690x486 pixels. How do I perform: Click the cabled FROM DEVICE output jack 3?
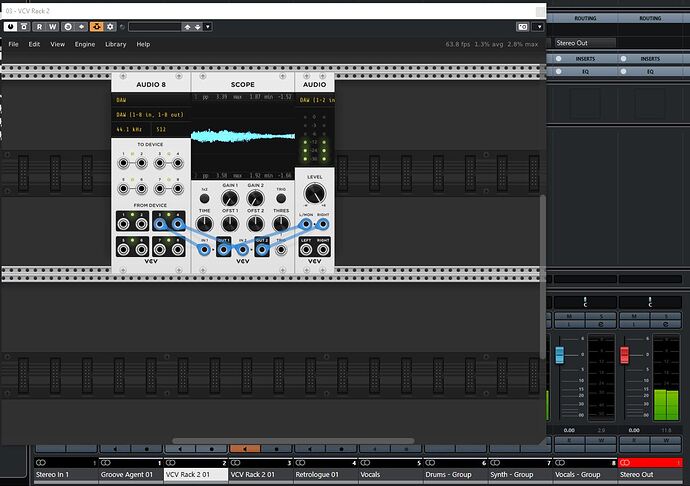(x=160, y=224)
